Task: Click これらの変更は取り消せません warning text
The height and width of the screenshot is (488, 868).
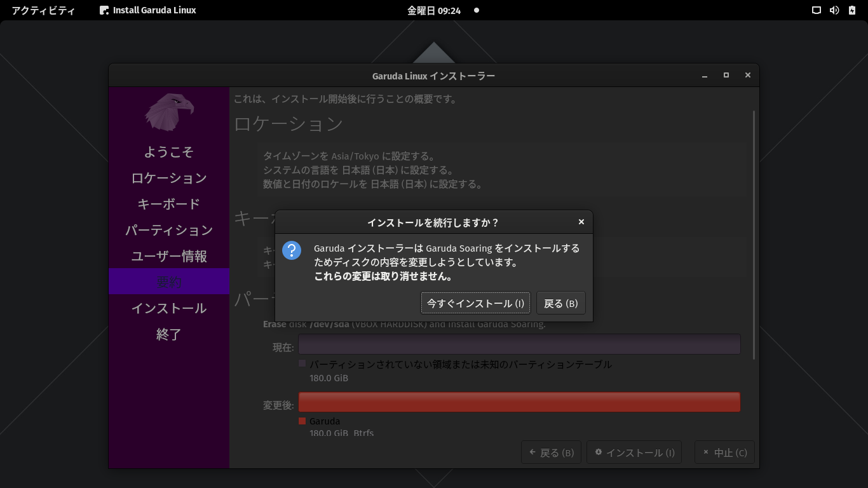Action: 384,277
